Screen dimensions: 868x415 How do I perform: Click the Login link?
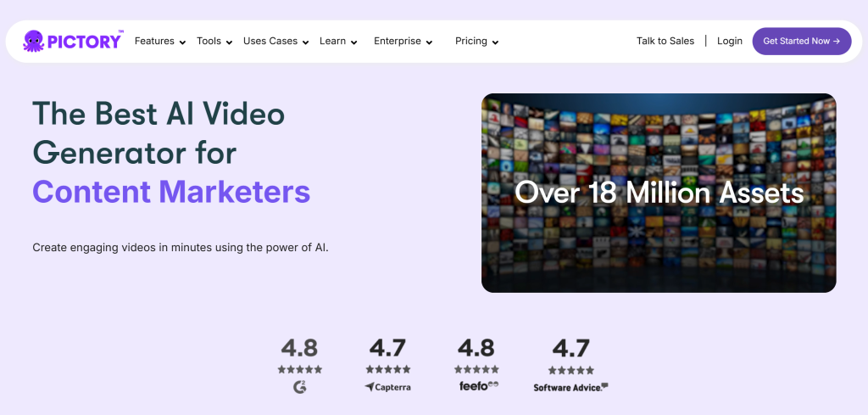pos(730,41)
